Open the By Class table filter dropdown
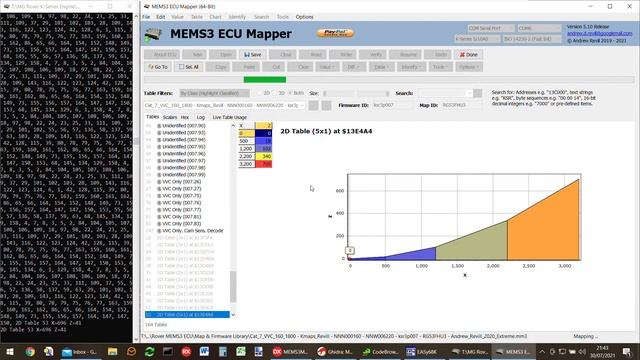Viewport: 640px width, 360px height. [215, 93]
